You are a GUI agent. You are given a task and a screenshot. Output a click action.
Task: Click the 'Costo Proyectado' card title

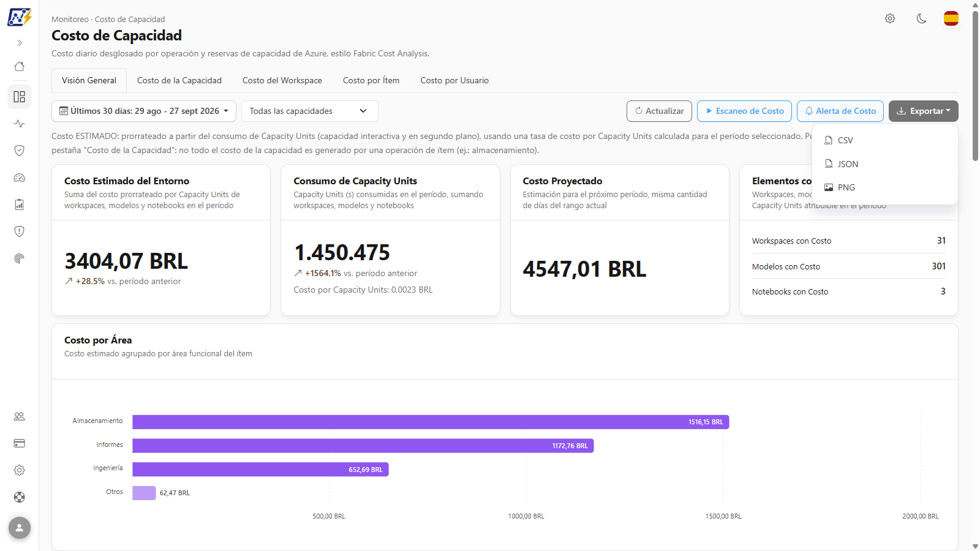click(x=562, y=181)
